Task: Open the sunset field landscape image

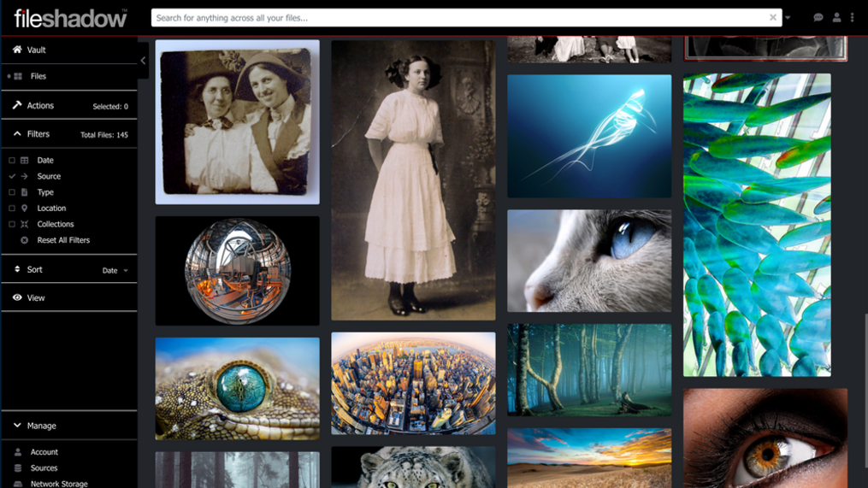Action: [589, 458]
